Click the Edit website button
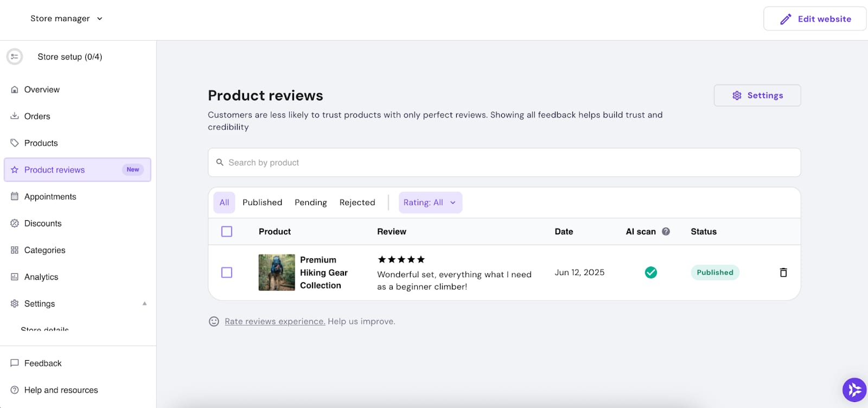Screen dimensions: 868x408 pyautogui.click(x=814, y=19)
